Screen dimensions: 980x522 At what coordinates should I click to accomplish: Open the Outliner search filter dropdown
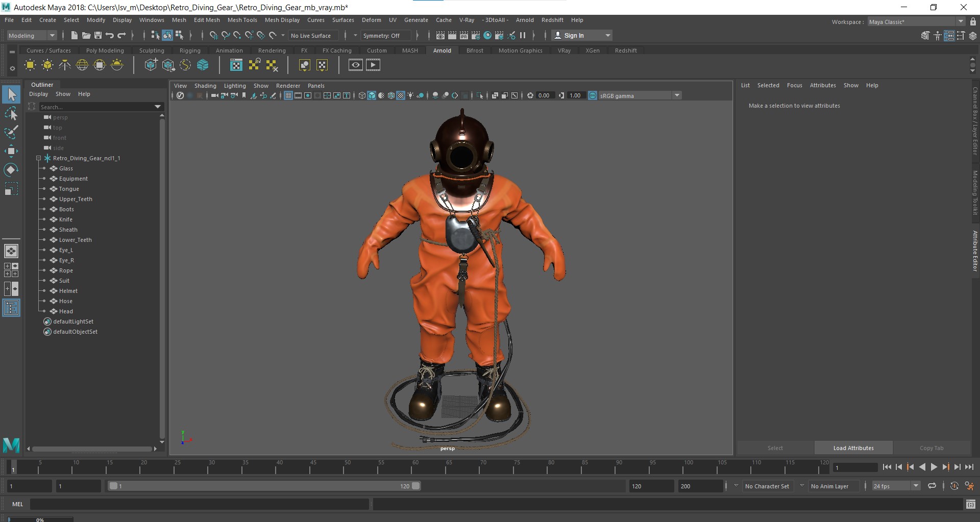point(157,107)
